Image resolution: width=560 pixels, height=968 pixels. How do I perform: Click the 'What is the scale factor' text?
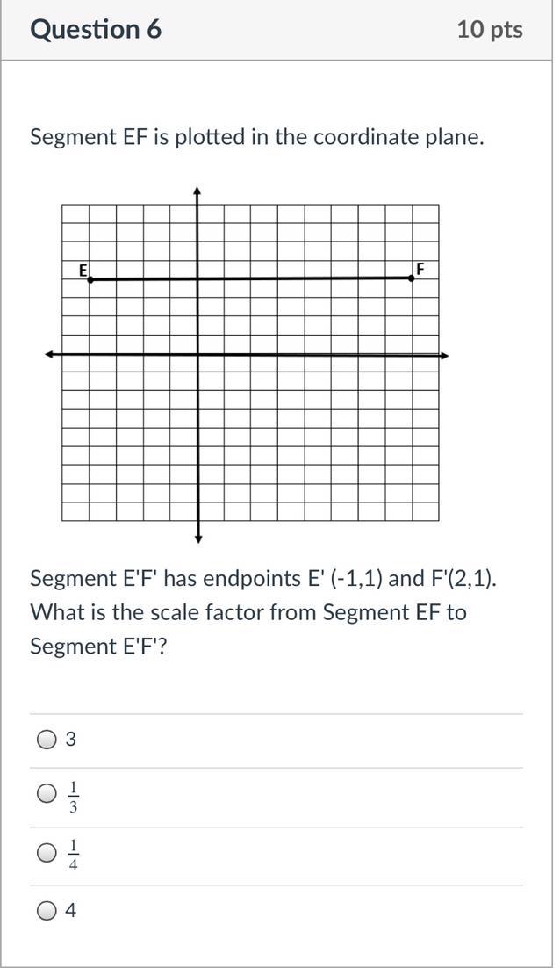tap(248, 612)
